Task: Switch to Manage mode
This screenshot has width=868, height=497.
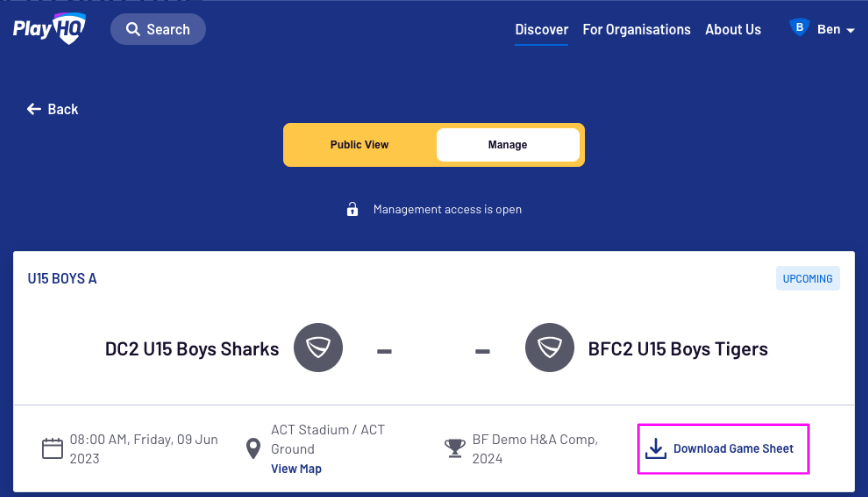Action: click(507, 145)
